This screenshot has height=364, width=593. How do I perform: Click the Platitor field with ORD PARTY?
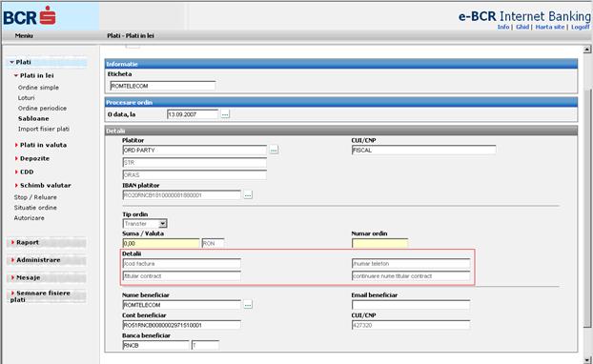point(194,150)
